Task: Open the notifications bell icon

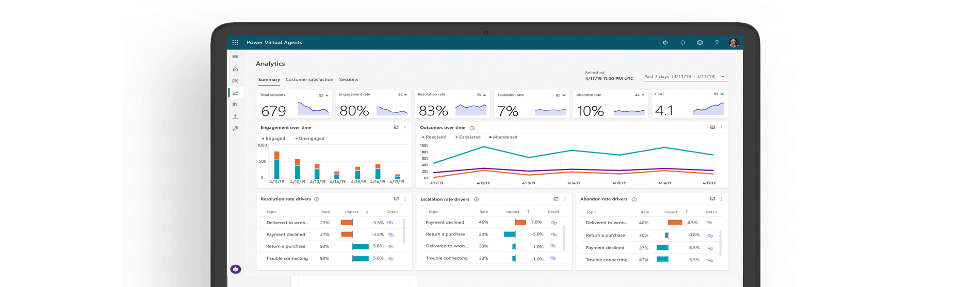Action: (x=682, y=43)
